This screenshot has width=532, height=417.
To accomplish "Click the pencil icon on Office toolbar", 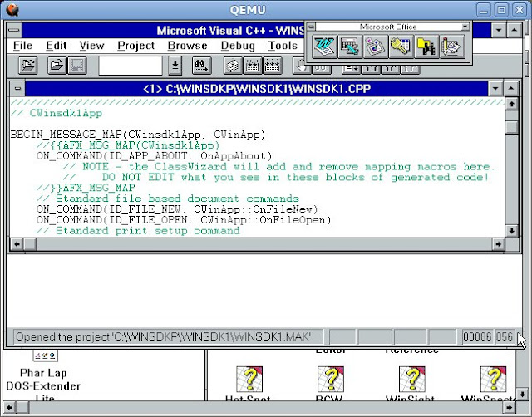I will tap(452, 47).
